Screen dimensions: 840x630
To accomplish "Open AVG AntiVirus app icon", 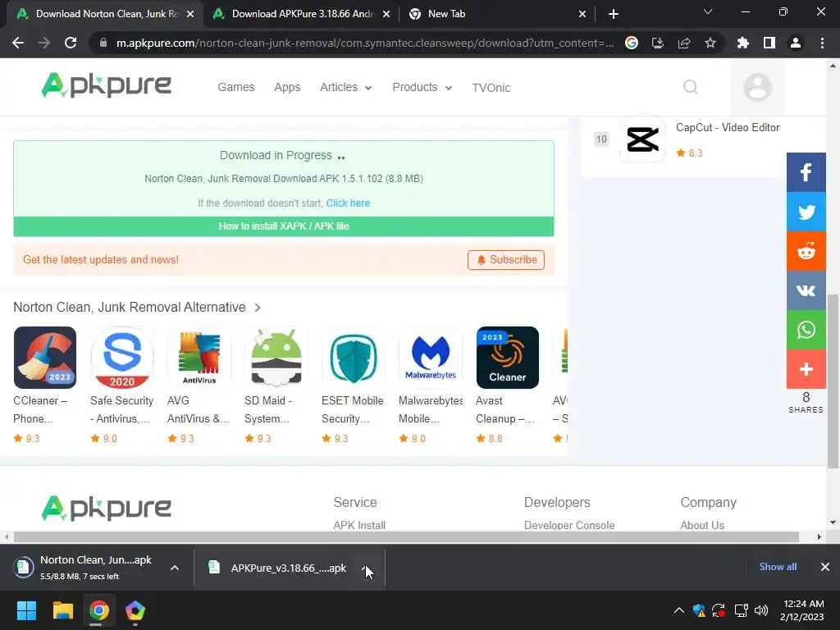I will [x=199, y=358].
